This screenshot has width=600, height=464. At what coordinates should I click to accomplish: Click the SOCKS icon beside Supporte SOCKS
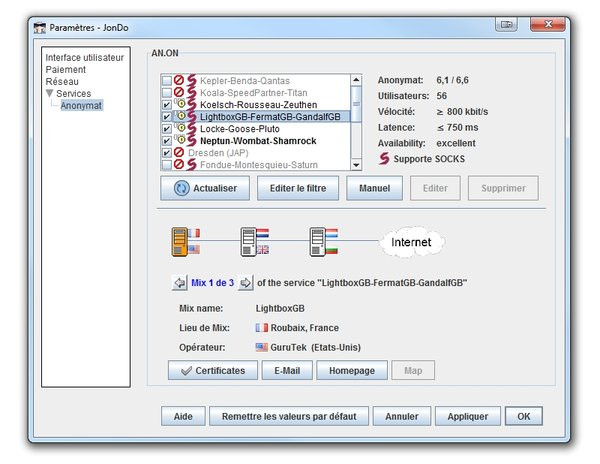pos(384,159)
